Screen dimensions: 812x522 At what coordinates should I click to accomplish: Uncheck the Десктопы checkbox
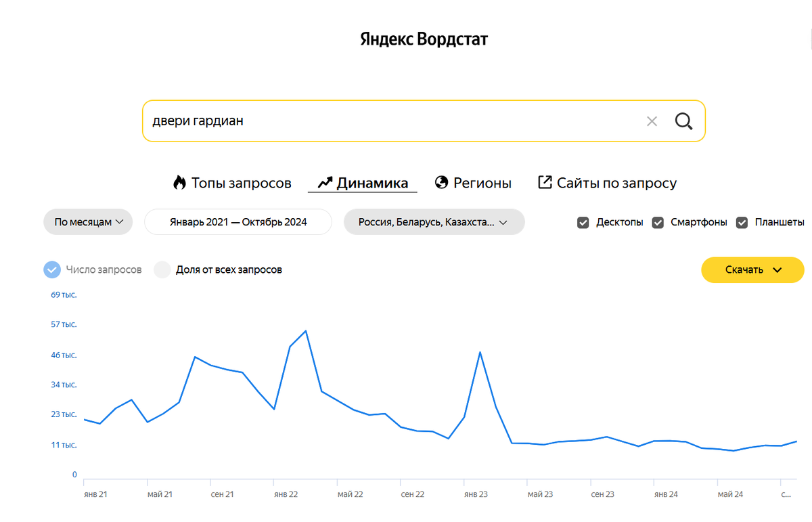tap(583, 222)
